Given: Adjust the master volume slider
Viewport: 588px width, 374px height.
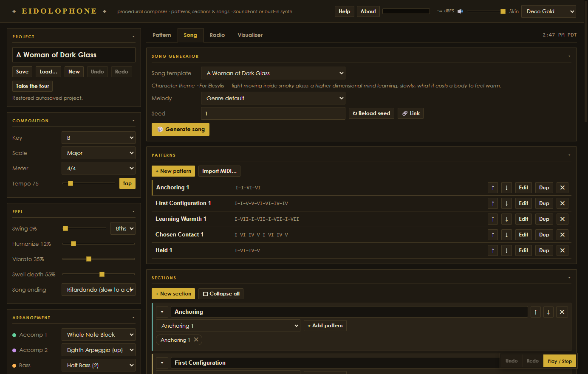Looking at the screenshot, I should [486, 11].
